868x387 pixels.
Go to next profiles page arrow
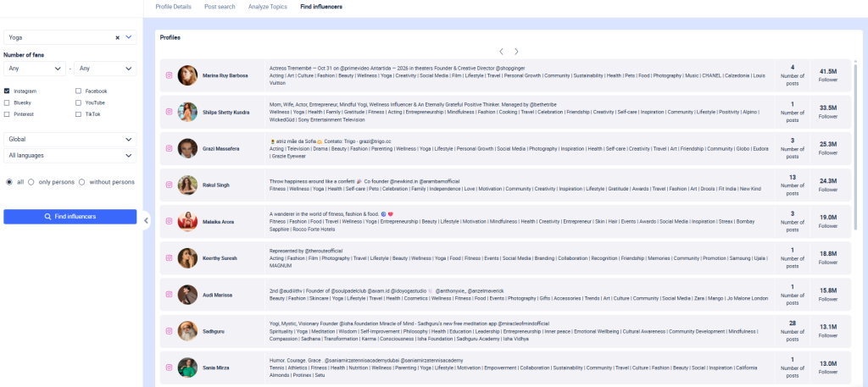[516, 52]
